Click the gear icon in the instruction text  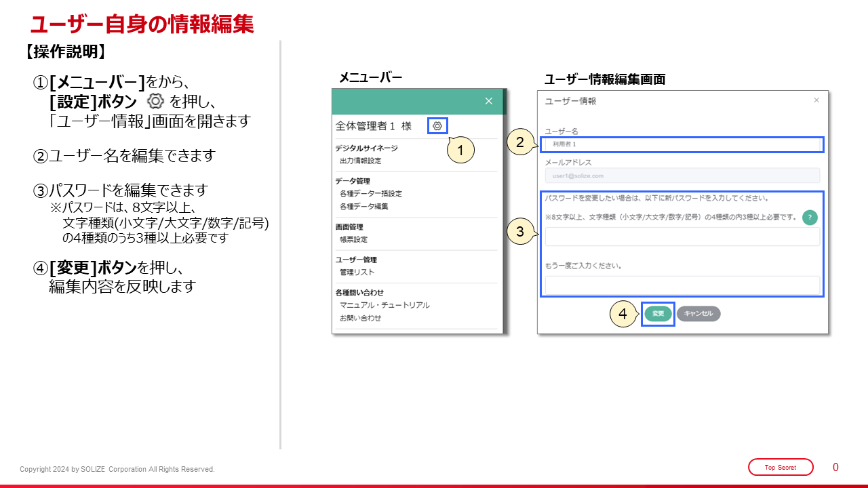[x=155, y=102]
